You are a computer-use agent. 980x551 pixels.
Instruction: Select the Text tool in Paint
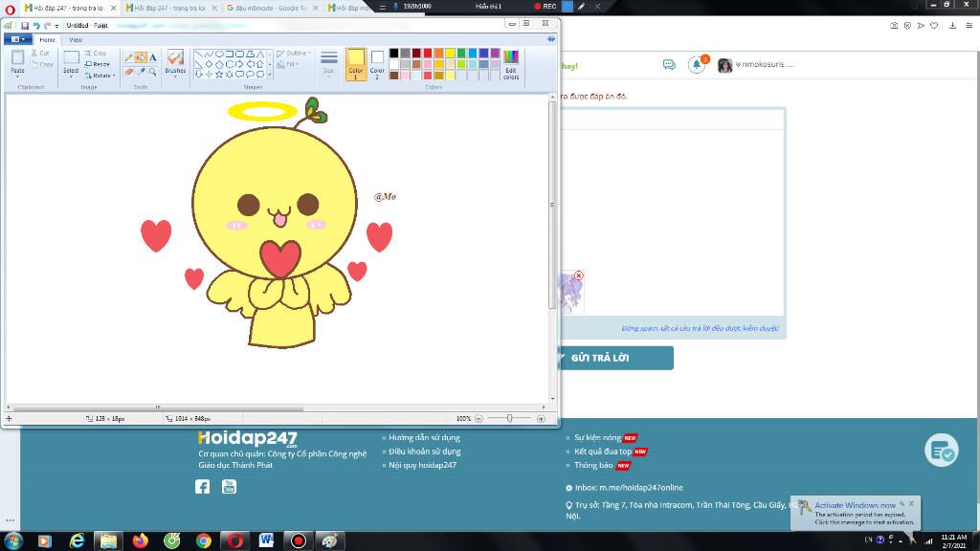click(152, 57)
